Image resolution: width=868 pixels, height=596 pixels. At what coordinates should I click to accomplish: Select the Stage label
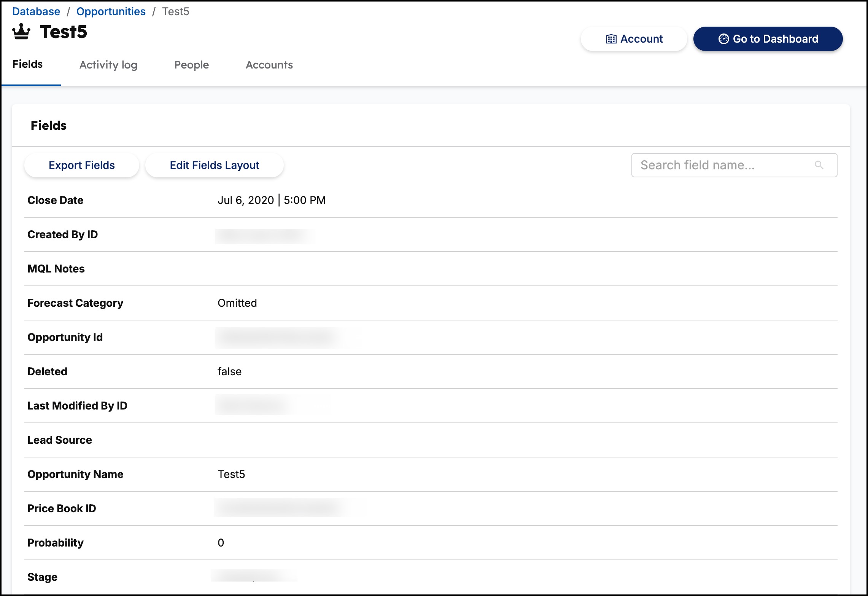point(42,577)
